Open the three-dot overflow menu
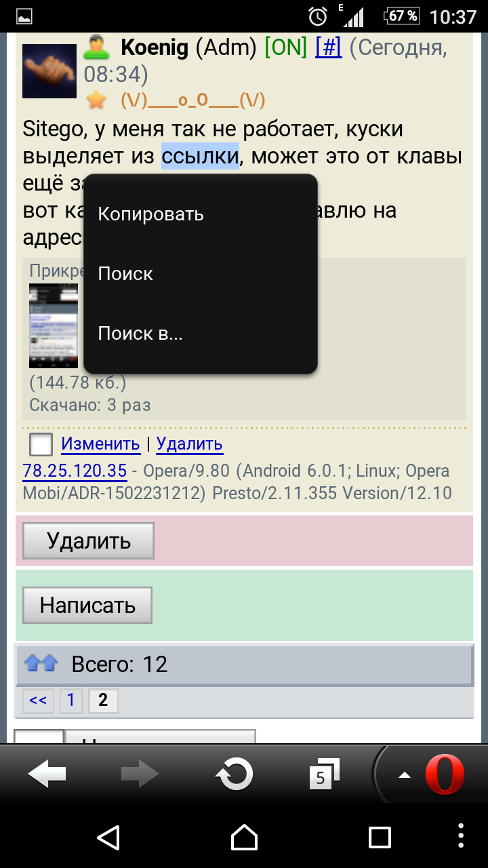The image size is (488, 868). 461,837
